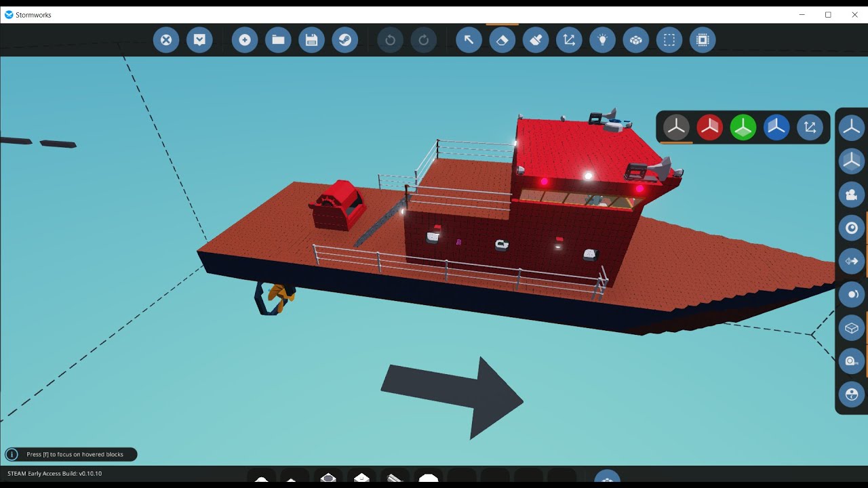Toggle green axis mirror mode
The image size is (868, 488).
743,127
